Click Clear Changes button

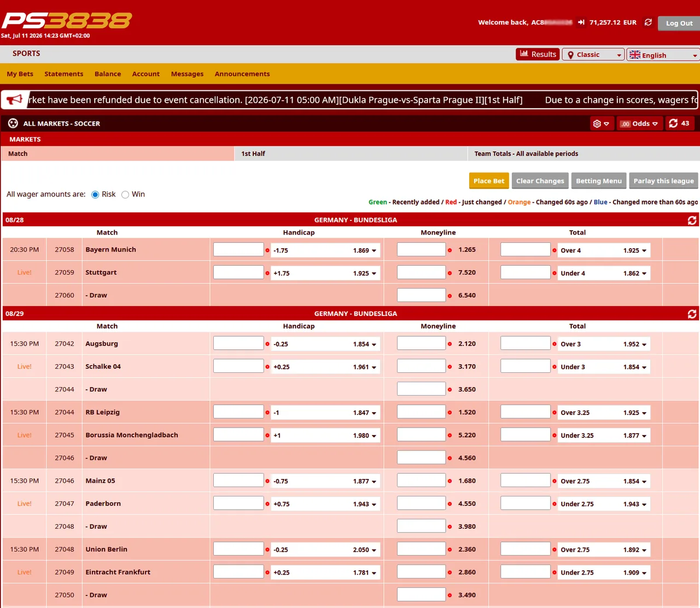pyautogui.click(x=540, y=181)
